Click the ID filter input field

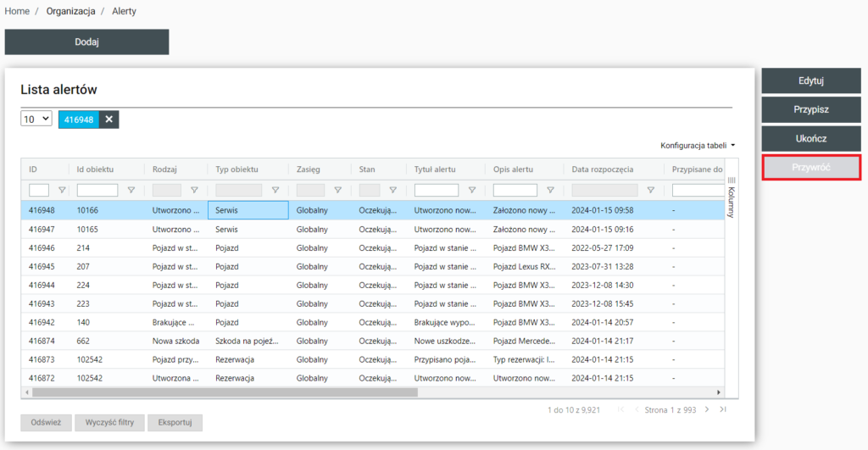pyautogui.click(x=39, y=191)
